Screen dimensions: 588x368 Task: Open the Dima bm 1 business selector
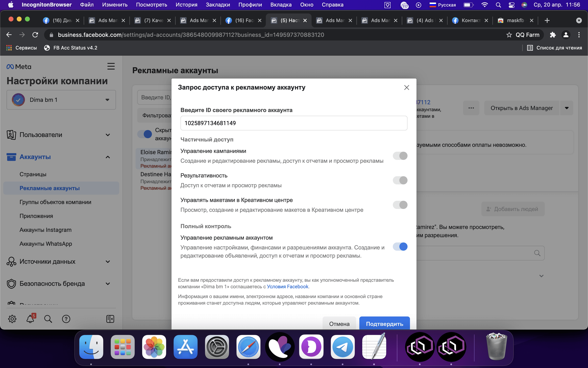point(61,100)
